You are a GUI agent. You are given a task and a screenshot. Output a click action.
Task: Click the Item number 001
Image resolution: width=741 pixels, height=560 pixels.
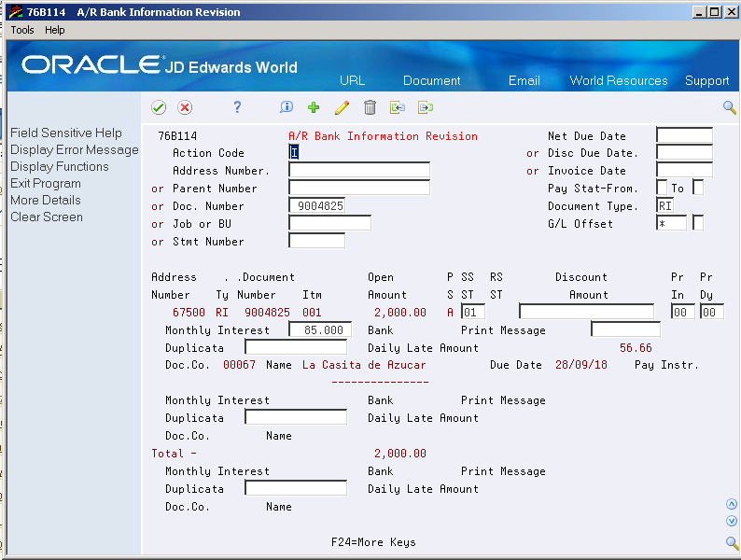click(312, 313)
